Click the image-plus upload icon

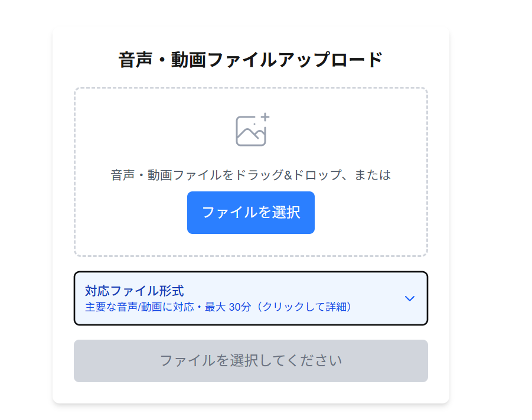tap(252, 130)
